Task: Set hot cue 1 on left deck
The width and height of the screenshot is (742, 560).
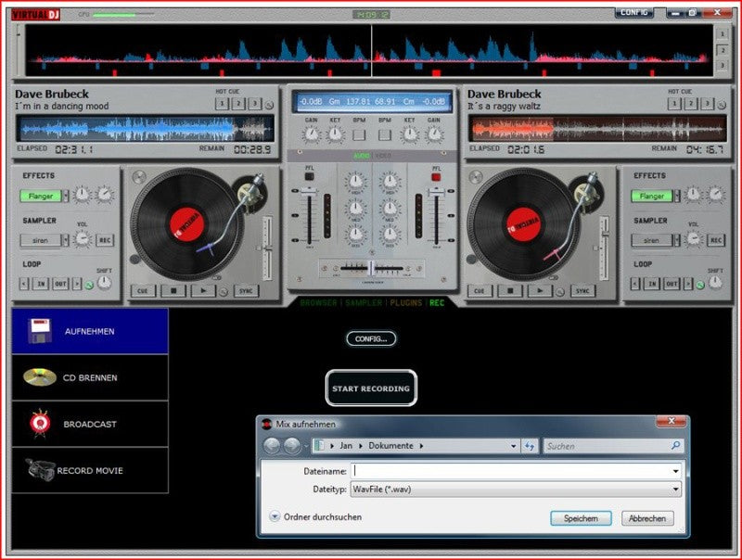Action: [x=222, y=104]
